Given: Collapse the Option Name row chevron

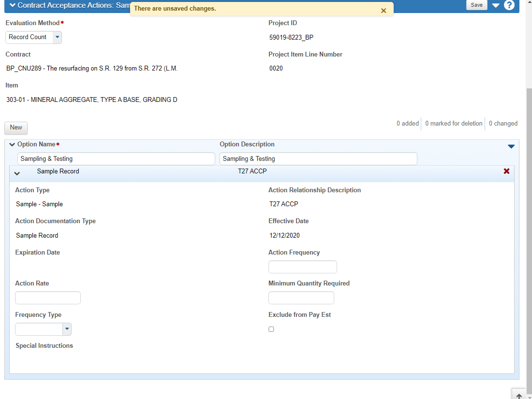Looking at the screenshot, I should click(x=12, y=144).
